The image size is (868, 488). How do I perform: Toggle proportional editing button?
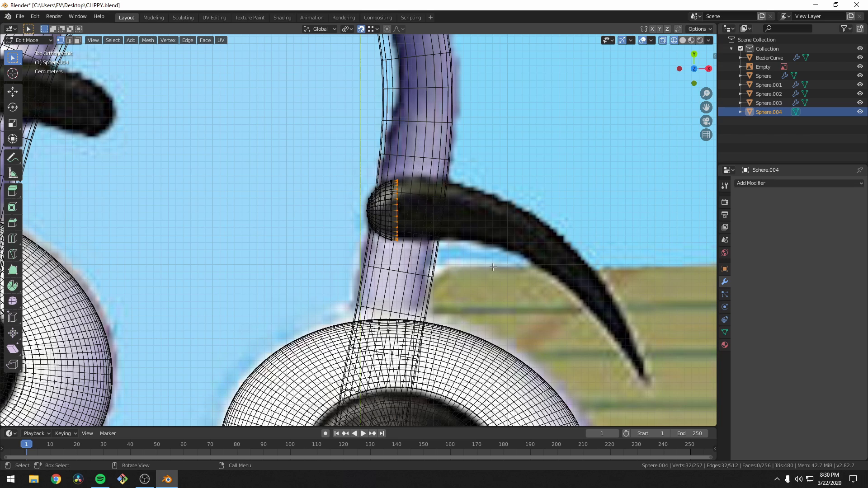tap(387, 29)
